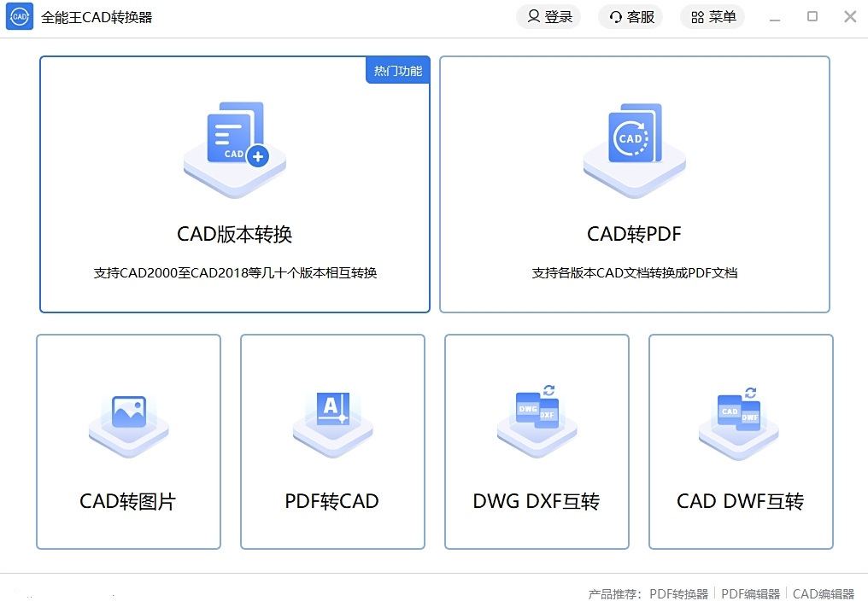Image resolution: width=868 pixels, height=607 pixels.
Task: Open the CAD转图片 label
Action: [128, 501]
